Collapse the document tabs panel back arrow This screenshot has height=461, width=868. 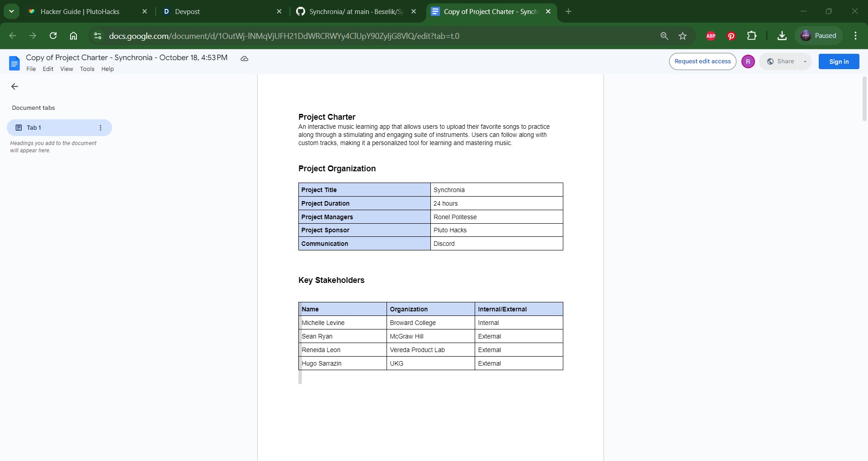click(x=14, y=86)
